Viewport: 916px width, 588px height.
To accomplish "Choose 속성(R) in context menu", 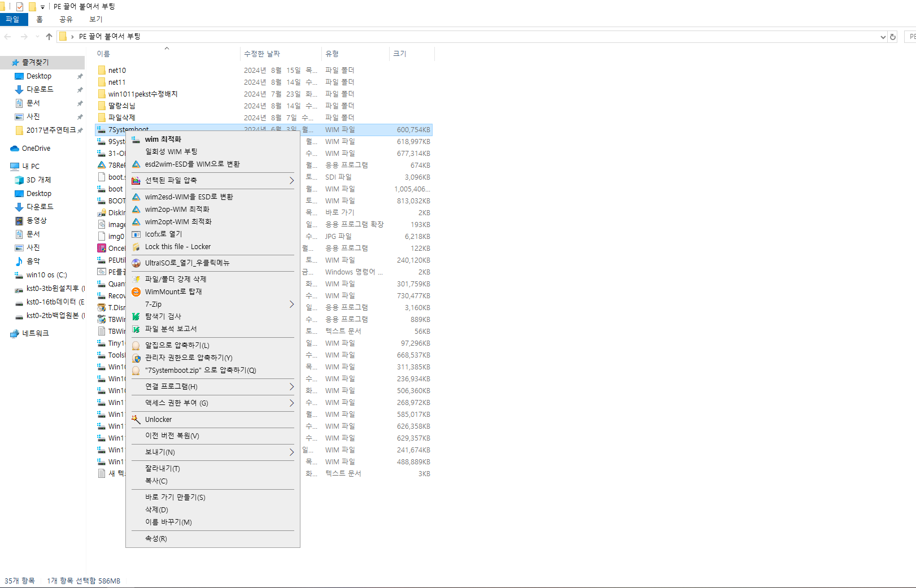I will (156, 538).
